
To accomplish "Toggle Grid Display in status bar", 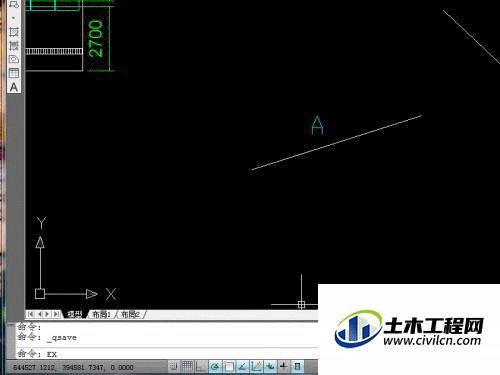I will coord(187,367).
